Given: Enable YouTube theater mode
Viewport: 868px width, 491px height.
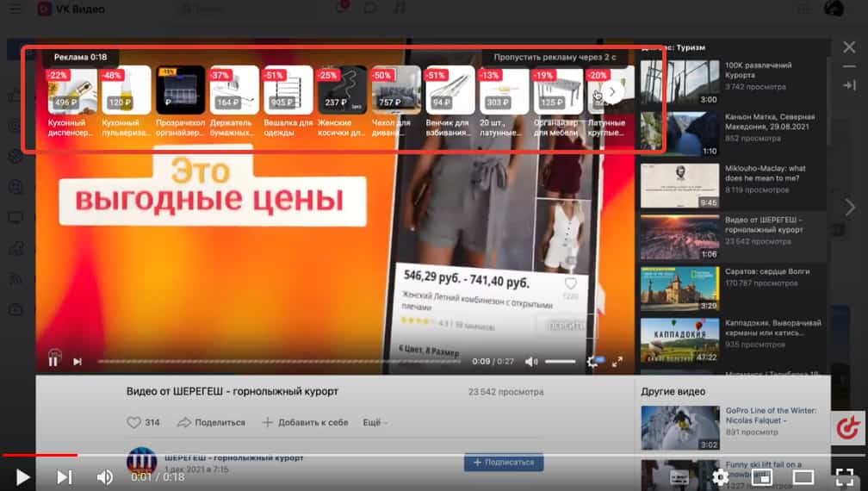Looking at the screenshot, I should (x=803, y=476).
